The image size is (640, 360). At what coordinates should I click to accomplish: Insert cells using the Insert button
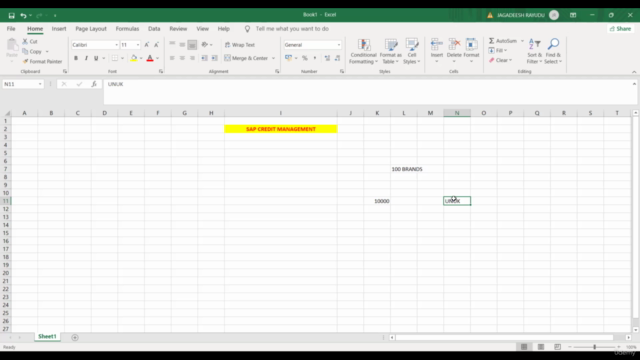(436, 51)
